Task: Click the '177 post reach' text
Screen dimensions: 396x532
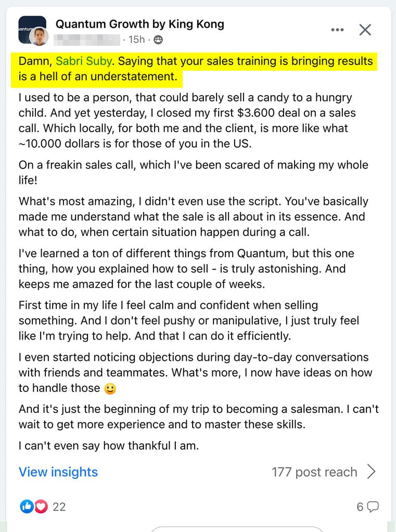Action: pyautogui.click(x=314, y=472)
